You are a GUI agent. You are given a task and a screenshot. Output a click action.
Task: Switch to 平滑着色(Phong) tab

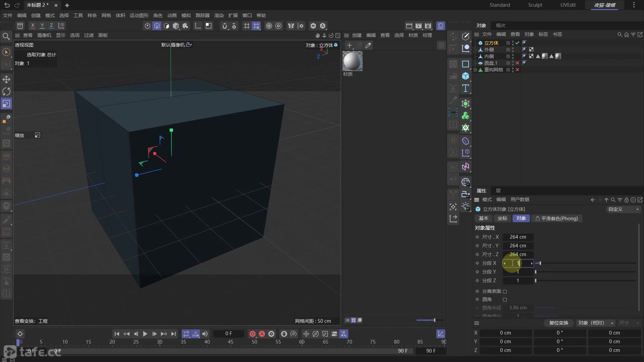coord(557,219)
